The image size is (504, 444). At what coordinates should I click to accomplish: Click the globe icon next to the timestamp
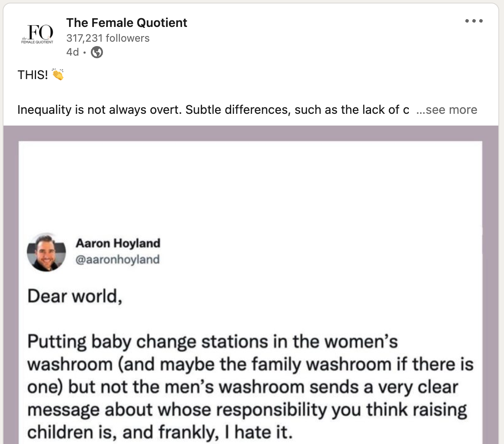(x=96, y=52)
